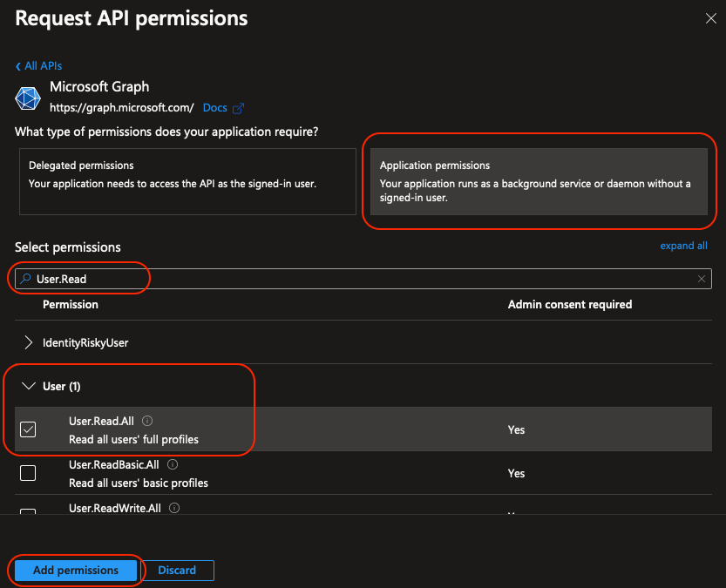This screenshot has width=726, height=588.
Task: Click the external link icon beside Docs
Action: pos(238,108)
